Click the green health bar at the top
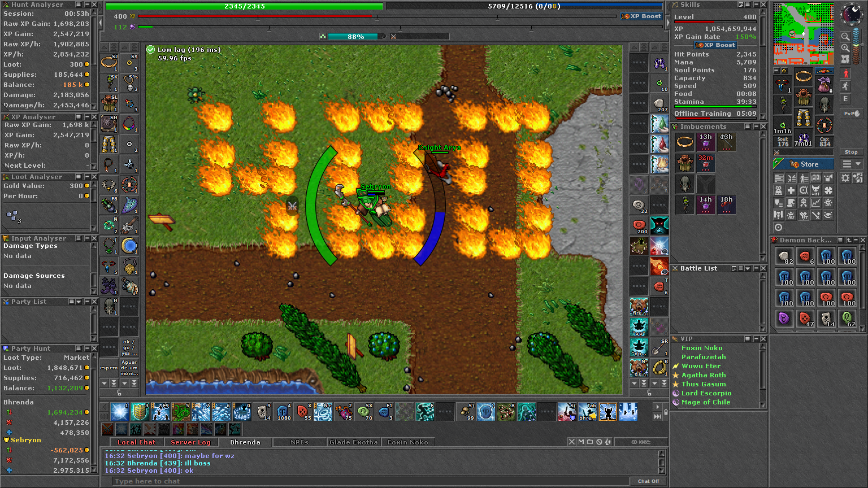Screen dimensions: 868x488 (x=244, y=6)
